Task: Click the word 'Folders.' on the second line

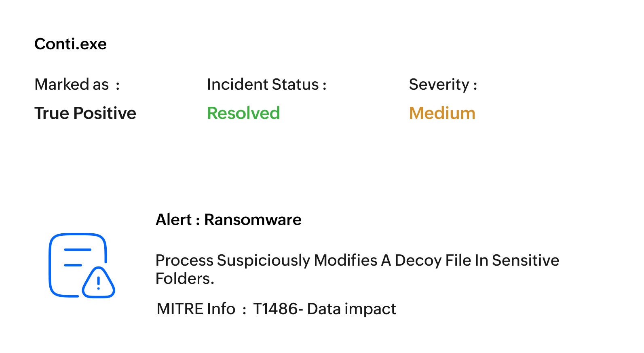Action: [185, 279]
